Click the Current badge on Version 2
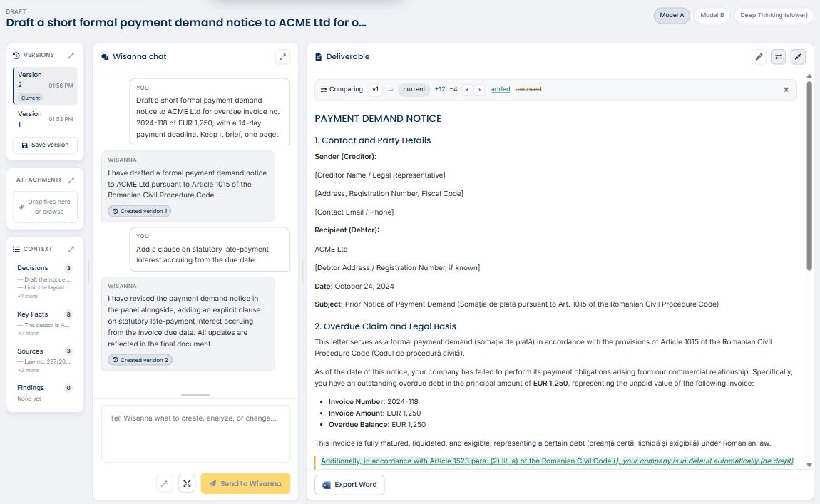Screen dimensions: 820x504 click(31, 98)
